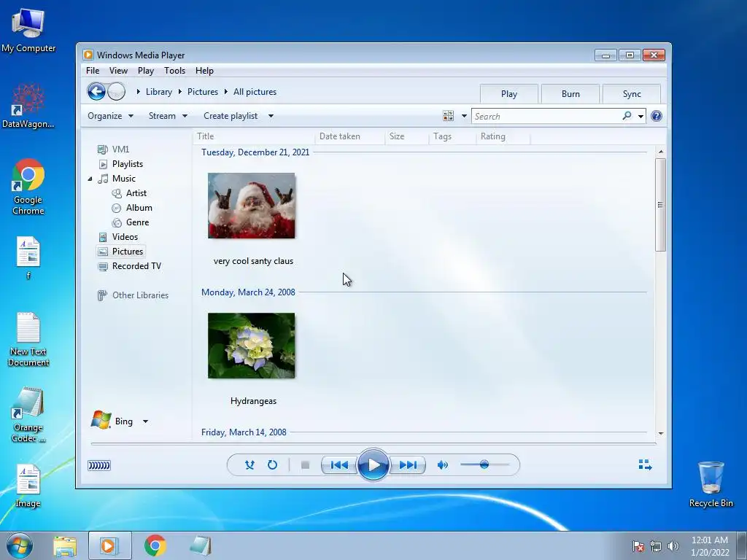The height and width of the screenshot is (560, 747).
Task: Click the Previous track button
Action: (338, 464)
